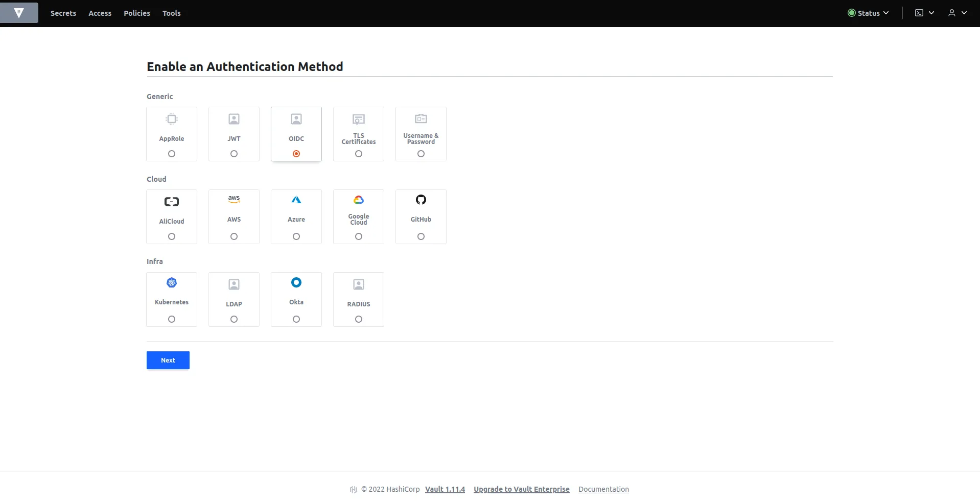This screenshot has height=504, width=980.
Task: Click the RADIUS card icon
Action: [x=359, y=284]
